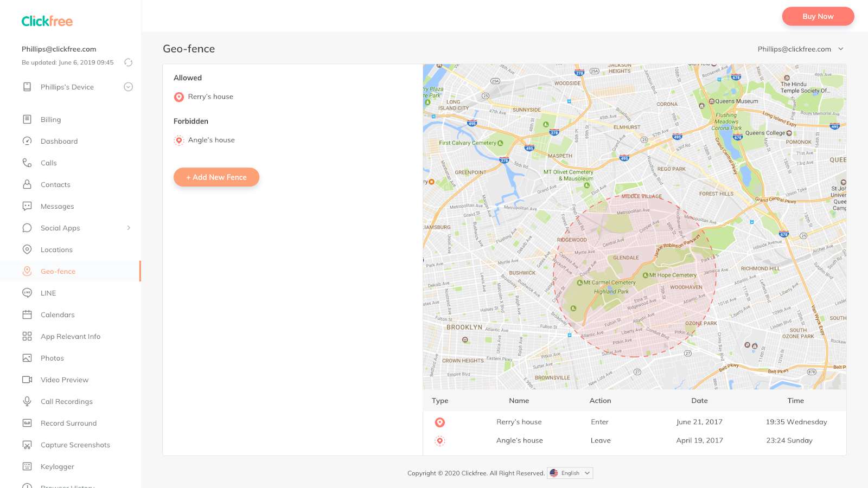Open the Billing page
This screenshot has width=868, height=488.
click(x=50, y=119)
